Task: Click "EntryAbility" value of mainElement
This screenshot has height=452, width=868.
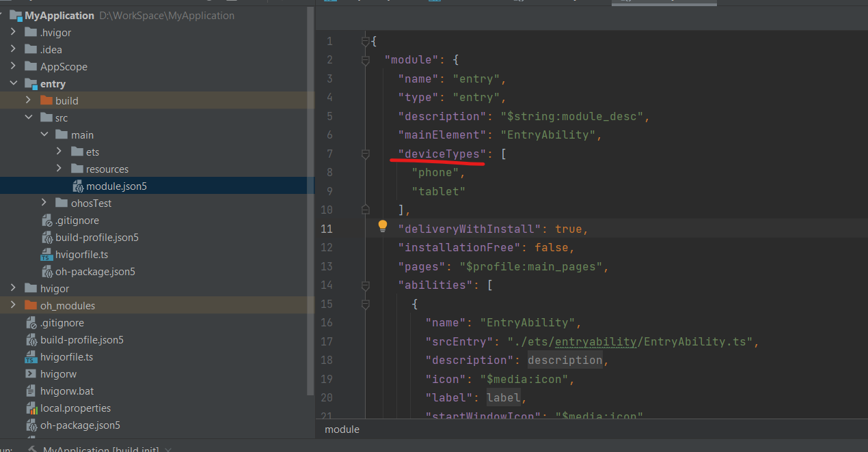Action: point(548,135)
